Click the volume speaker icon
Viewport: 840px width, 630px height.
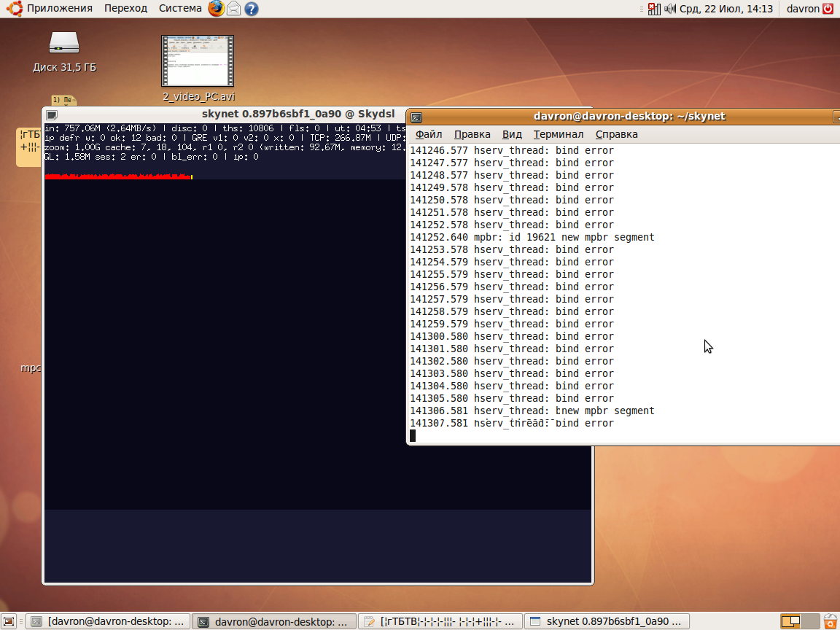pos(671,9)
